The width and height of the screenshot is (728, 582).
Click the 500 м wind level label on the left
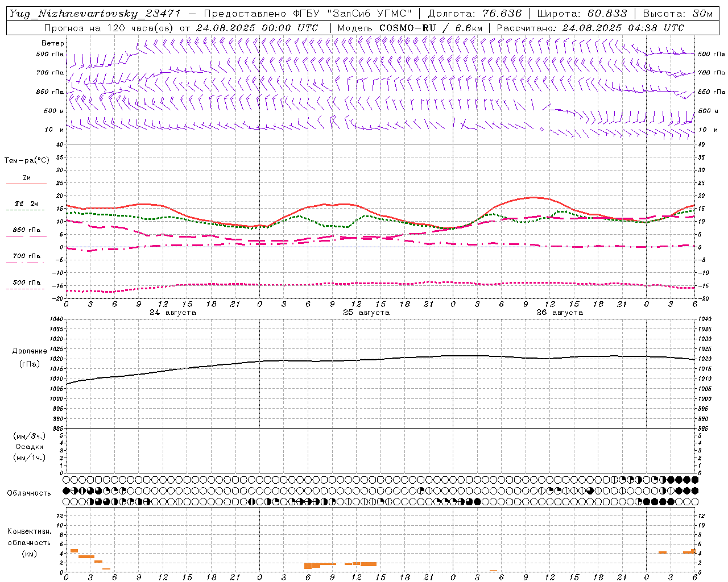point(54,111)
